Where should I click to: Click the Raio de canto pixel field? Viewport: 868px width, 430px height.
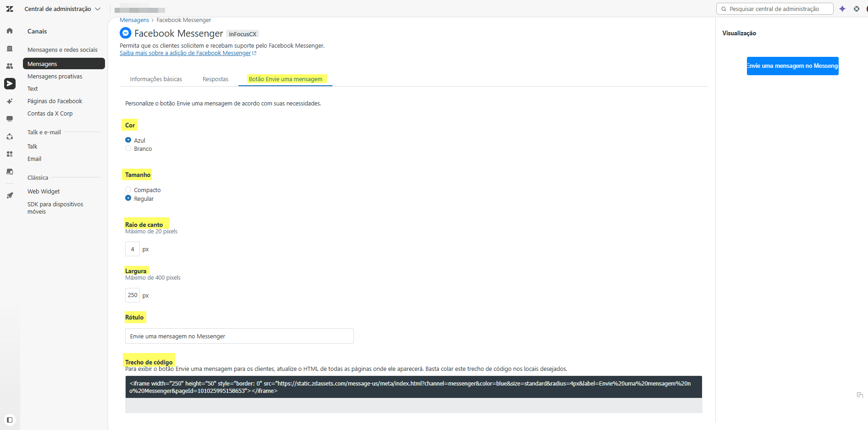click(x=133, y=249)
